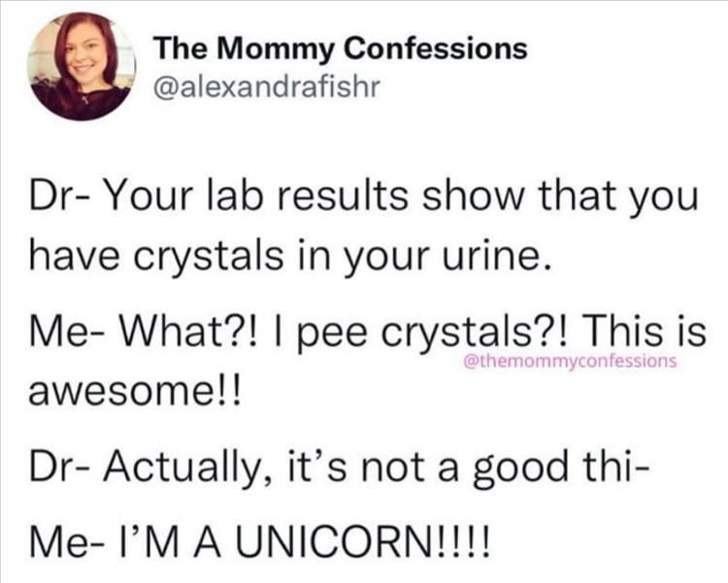Click the line starting "Me- What?!"
Viewport: 728px width, 583px height.
(x=363, y=335)
